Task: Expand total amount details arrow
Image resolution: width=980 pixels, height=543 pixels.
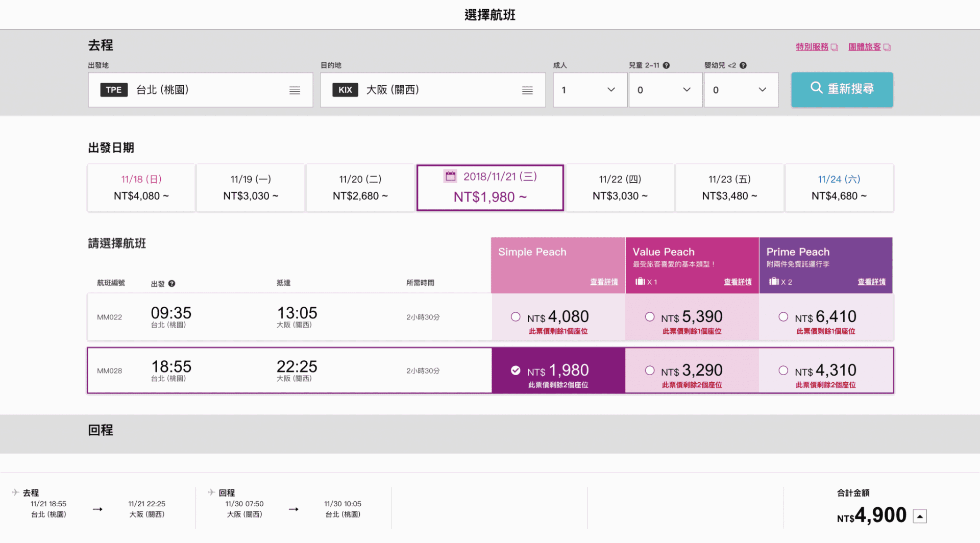Action: pos(920,516)
